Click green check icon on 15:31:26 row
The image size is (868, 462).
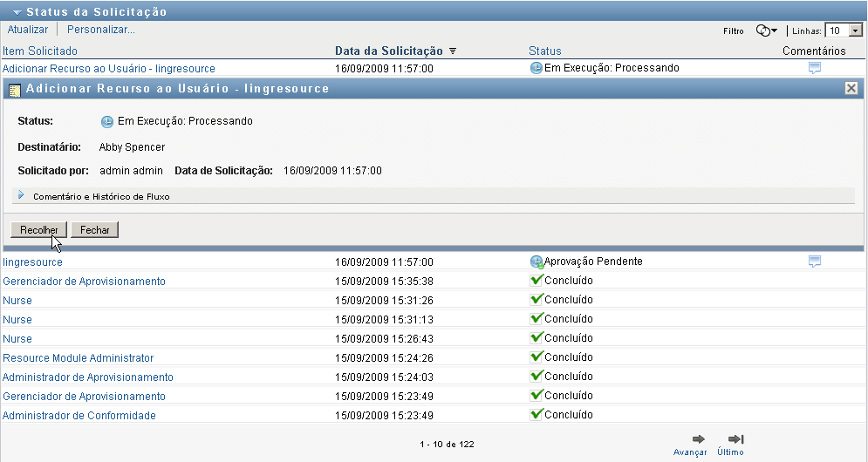(537, 299)
